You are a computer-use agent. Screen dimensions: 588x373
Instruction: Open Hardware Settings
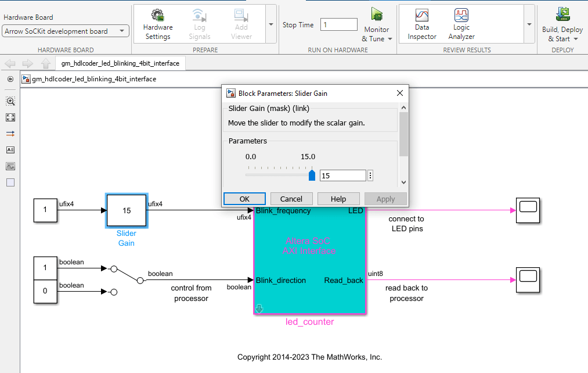(158, 24)
